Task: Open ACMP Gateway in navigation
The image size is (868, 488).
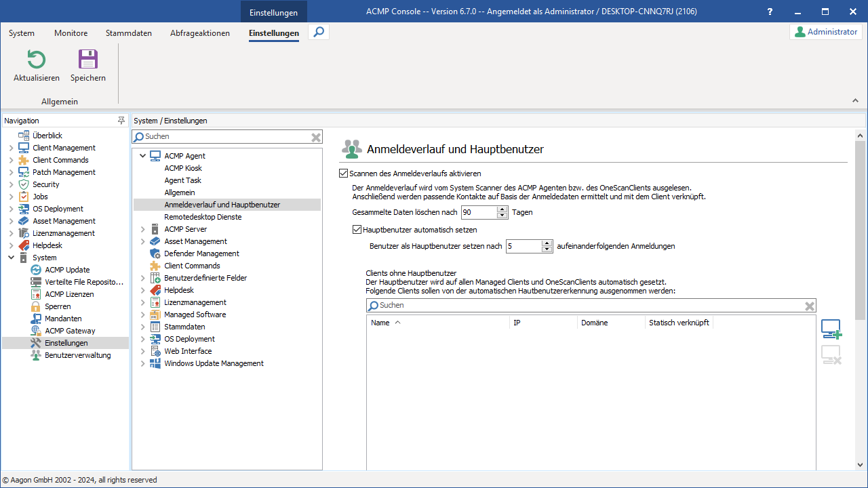Action: (70, 331)
